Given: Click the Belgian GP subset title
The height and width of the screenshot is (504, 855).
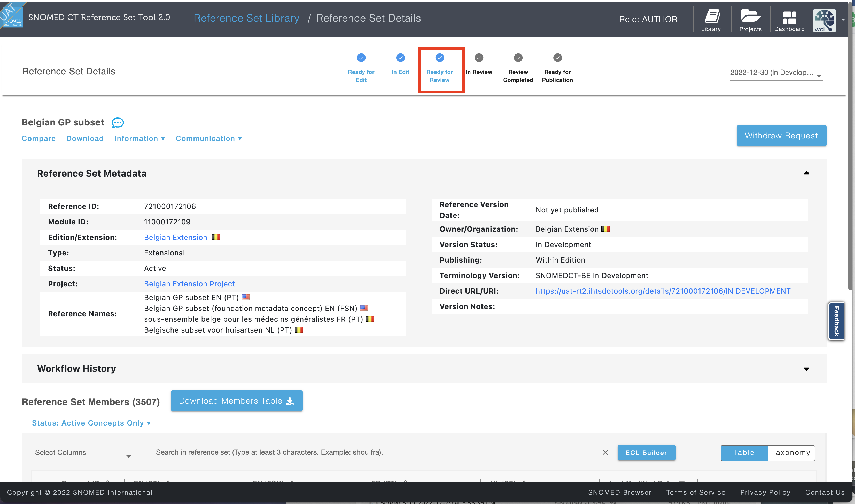Looking at the screenshot, I should point(63,123).
